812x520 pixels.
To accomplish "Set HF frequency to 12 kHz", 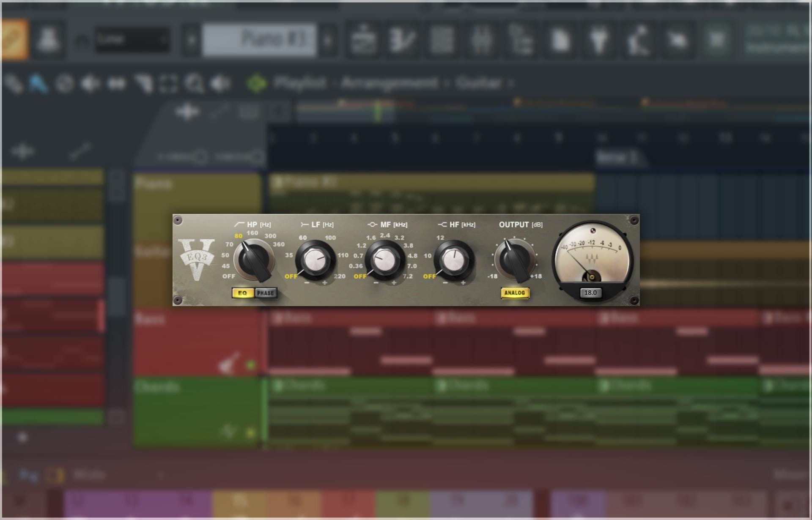I will [x=440, y=238].
